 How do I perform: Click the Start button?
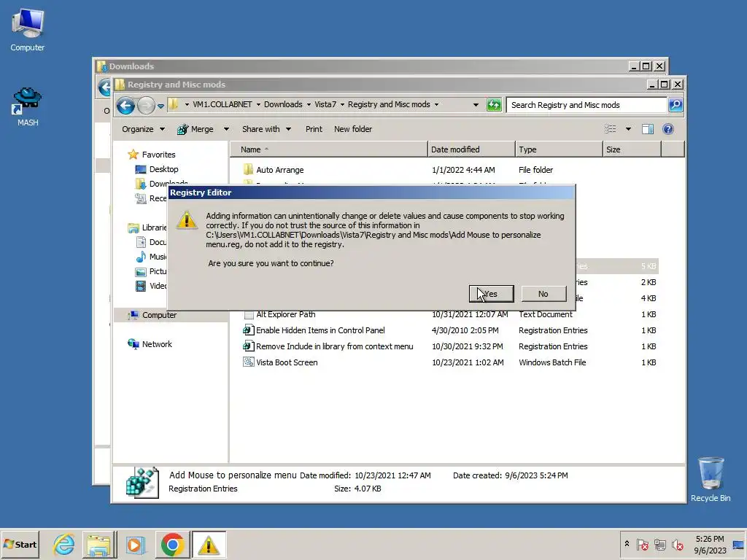(x=20, y=544)
